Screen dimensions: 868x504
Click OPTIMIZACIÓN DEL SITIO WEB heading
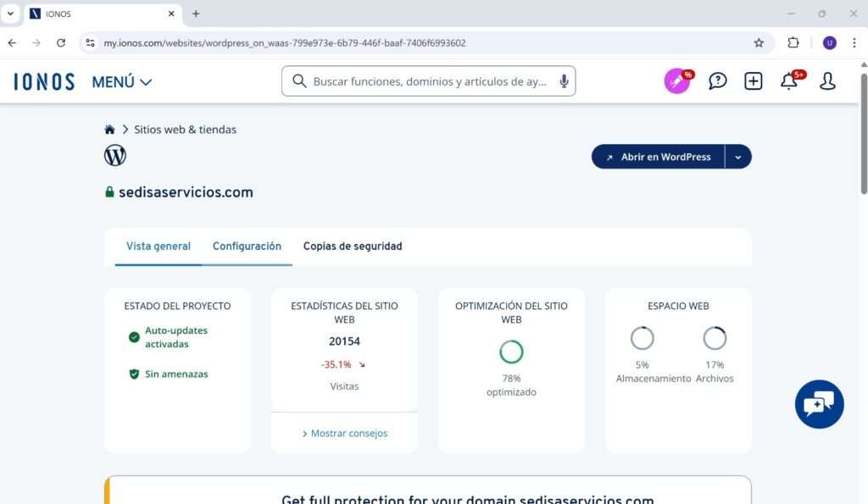click(x=511, y=313)
